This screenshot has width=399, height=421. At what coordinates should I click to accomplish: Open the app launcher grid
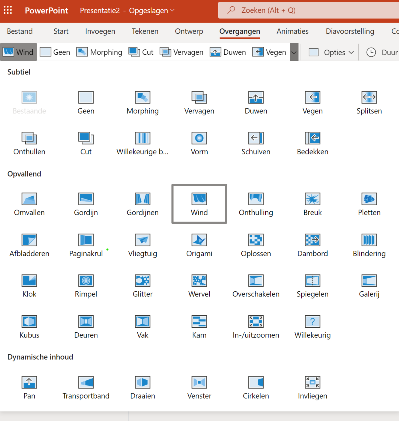pyautogui.click(x=8, y=10)
